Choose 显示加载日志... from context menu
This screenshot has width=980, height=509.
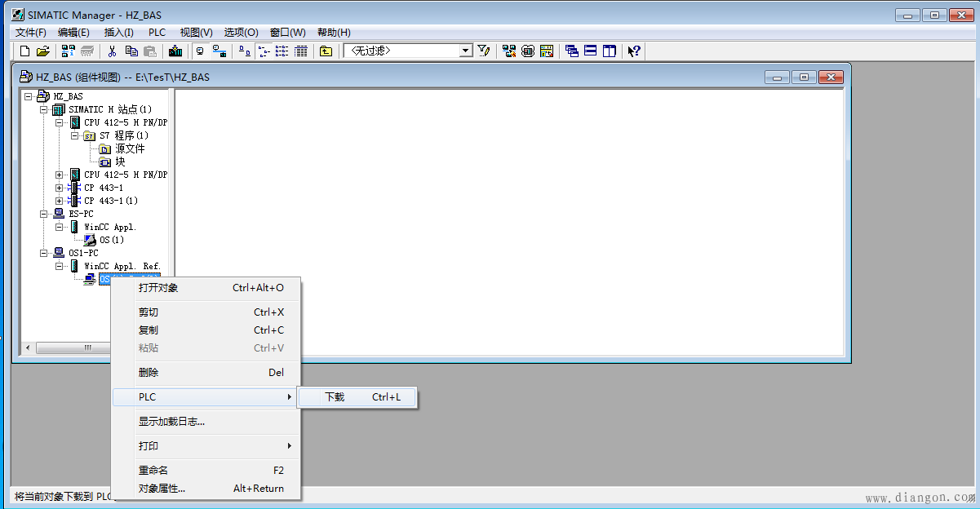(206, 422)
